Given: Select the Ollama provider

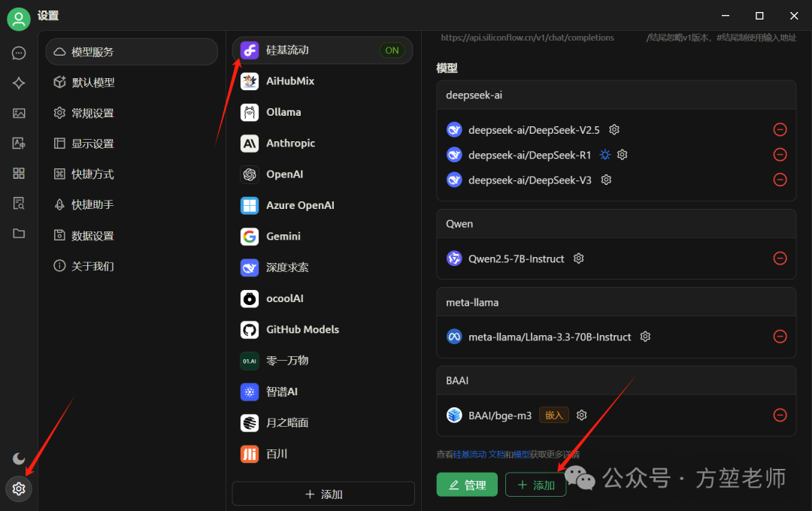Looking at the screenshot, I should pos(323,113).
